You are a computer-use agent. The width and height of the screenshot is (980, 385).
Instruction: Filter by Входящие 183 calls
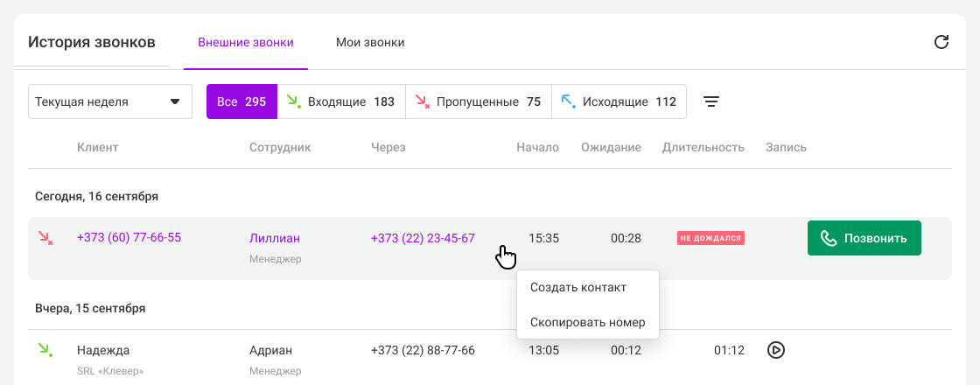click(x=341, y=101)
